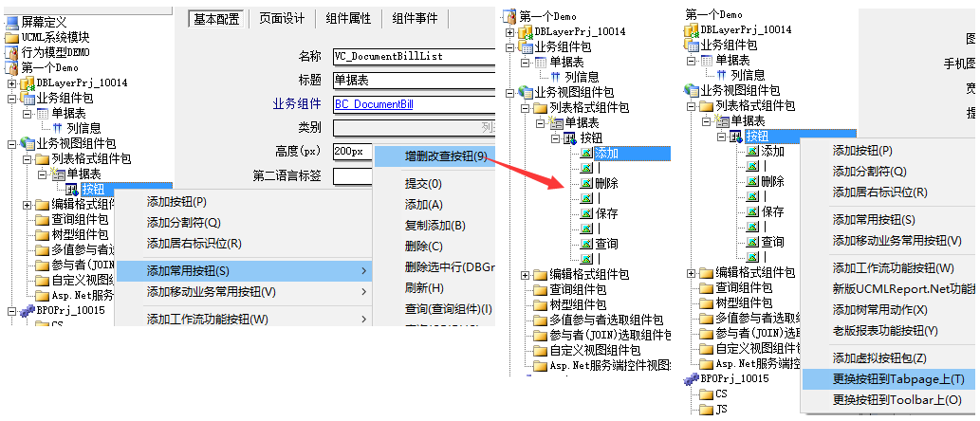Choose 复制添加(B) from the submenu

435,226
